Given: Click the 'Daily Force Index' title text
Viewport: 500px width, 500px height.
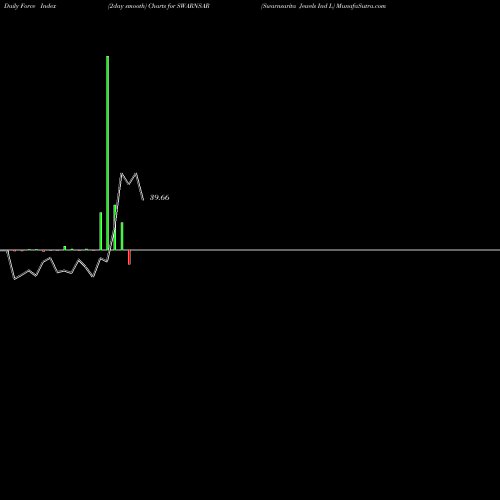Looking at the screenshot, I should (x=30, y=6).
